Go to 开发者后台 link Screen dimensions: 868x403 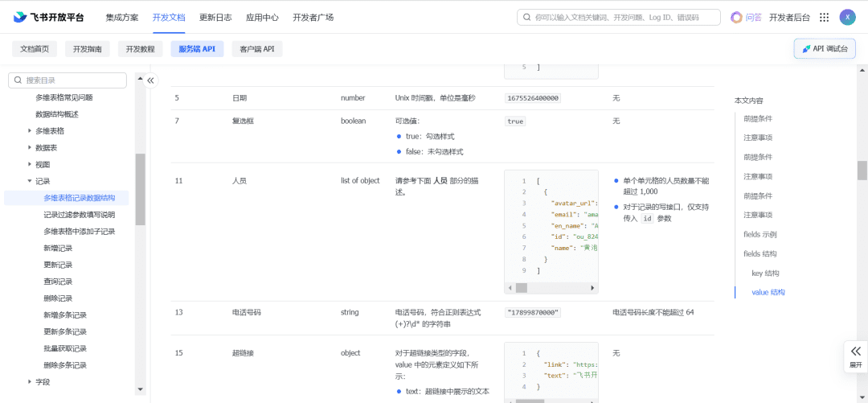(x=789, y=17)
